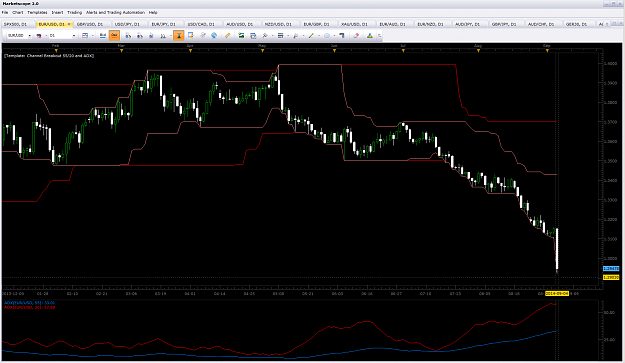Screen dimensions: 625x363
Task: Click the data source flag icon
Action: coord(39,35)
